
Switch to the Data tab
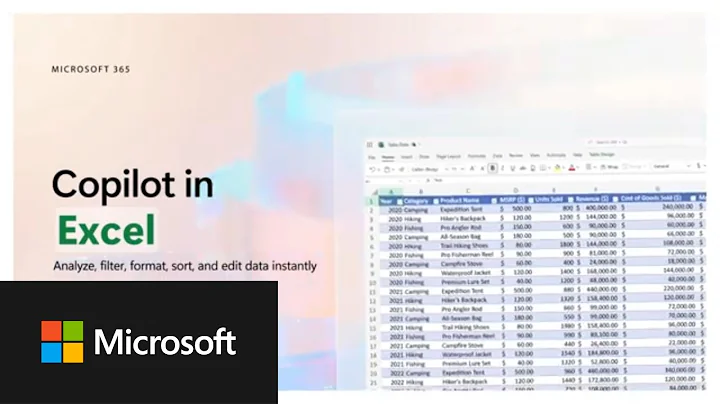(497, 156)
